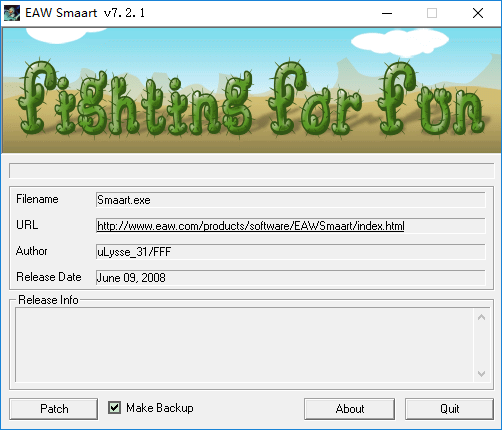Click the URL label

[27, 225]
